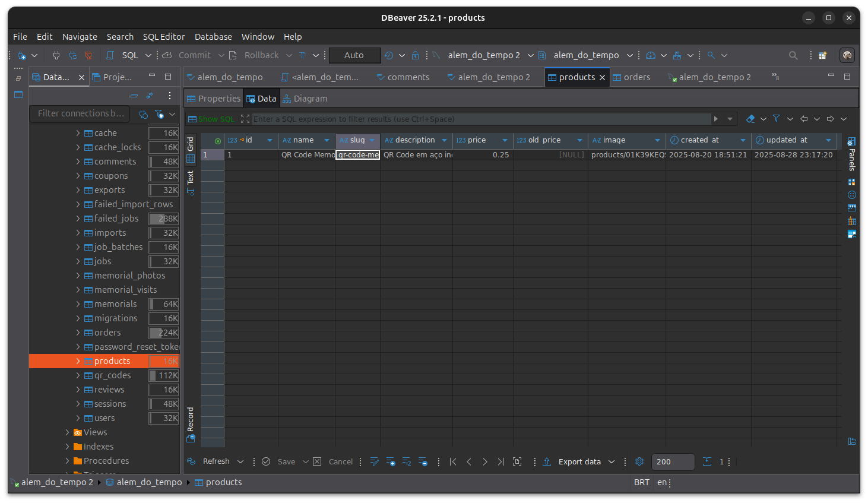The height and width of the screenshot is (503, 868).
Task: Open the Database menu
Action: click(x=213, y=37)
